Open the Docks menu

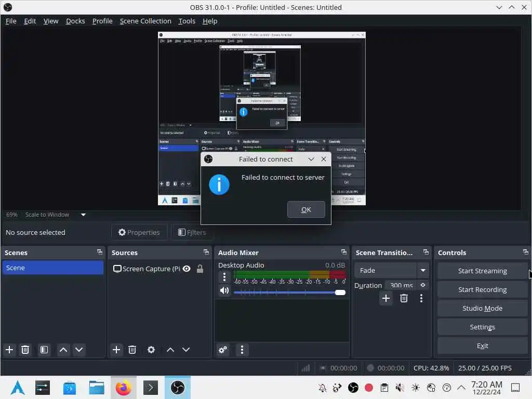tap(75, 21)
